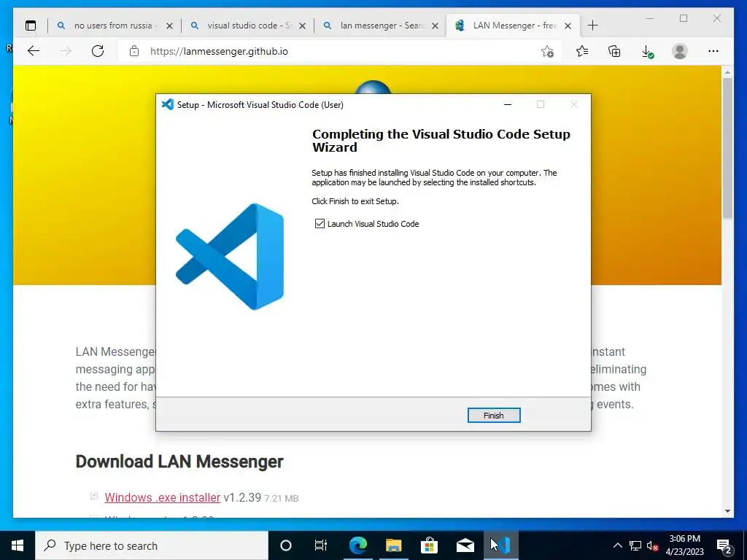Open the Edge profile avatar
This screenshot has width=747, height=560.
click(x=680, y=51)
